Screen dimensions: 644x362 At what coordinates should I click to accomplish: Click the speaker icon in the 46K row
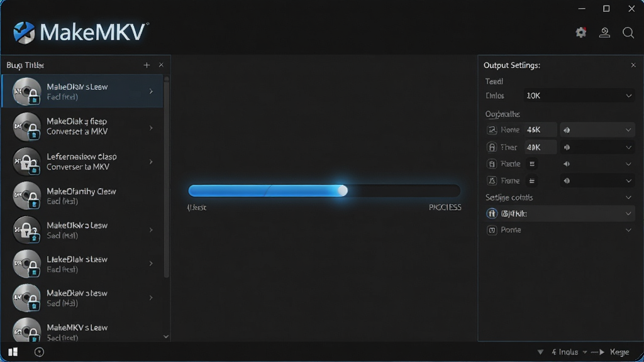click(x=567, y=130)
